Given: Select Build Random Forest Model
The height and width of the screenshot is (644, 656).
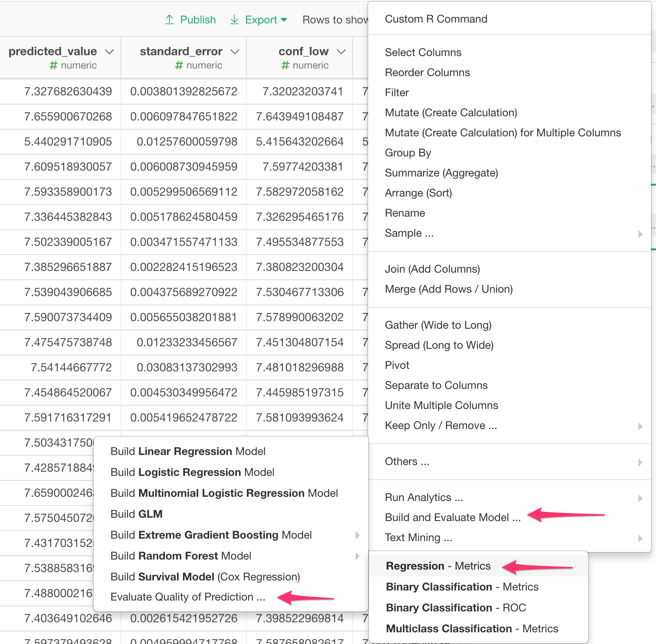Looking at the screenshot, I should (x=181, y=556).
